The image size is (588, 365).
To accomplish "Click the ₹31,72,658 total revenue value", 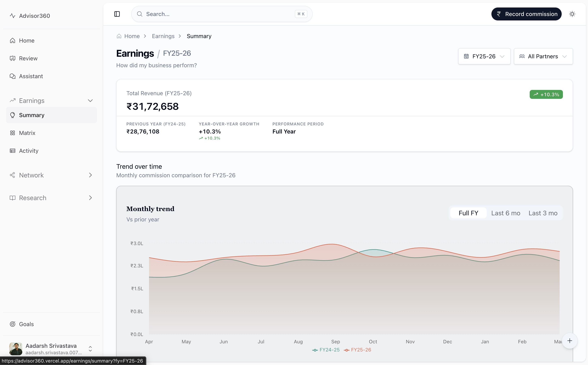I will click(152, 107).
